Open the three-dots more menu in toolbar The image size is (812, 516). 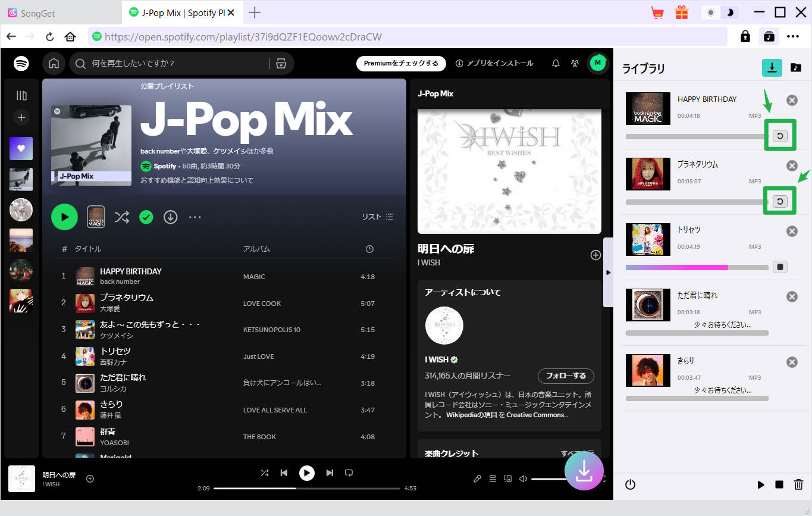793,36
